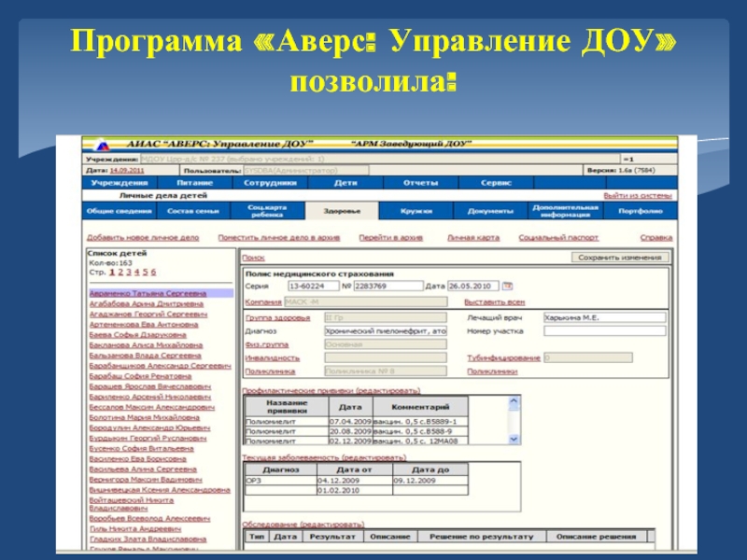Open the Питание menu
The height and width of the screenshot is (560, 747).
pyautogui.click(x=195, y=183)
